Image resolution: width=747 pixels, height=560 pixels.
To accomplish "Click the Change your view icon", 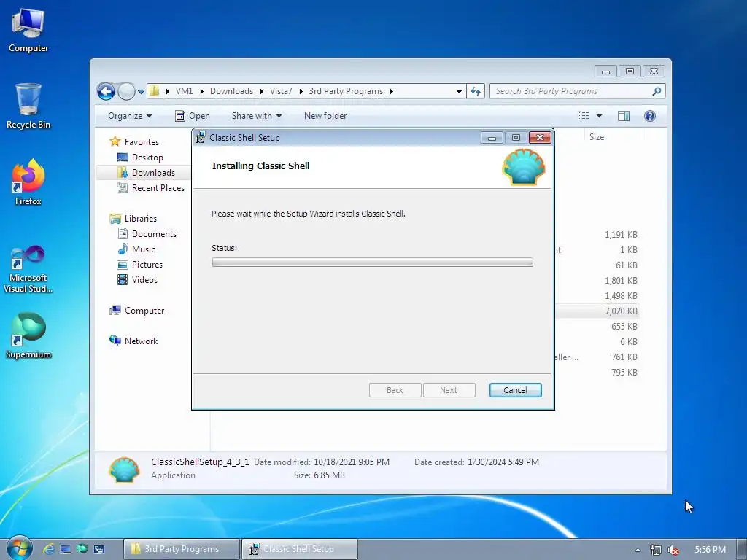I will 584,116.
